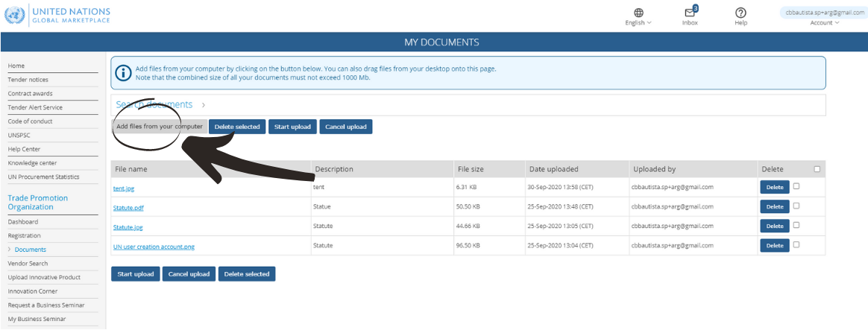Viewport: 868px width, 330px height.
Task: Open UNSPSC in sidebar
Action: (x=18, y=135)
